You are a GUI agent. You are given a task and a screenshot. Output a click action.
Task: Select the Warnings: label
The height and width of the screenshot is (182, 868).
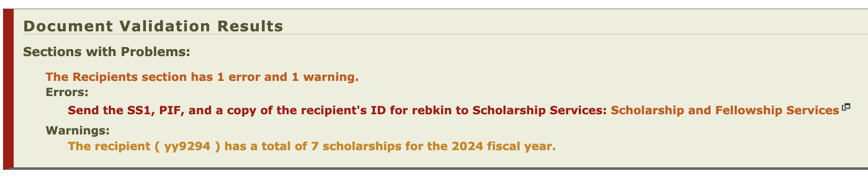click(77, 130)
